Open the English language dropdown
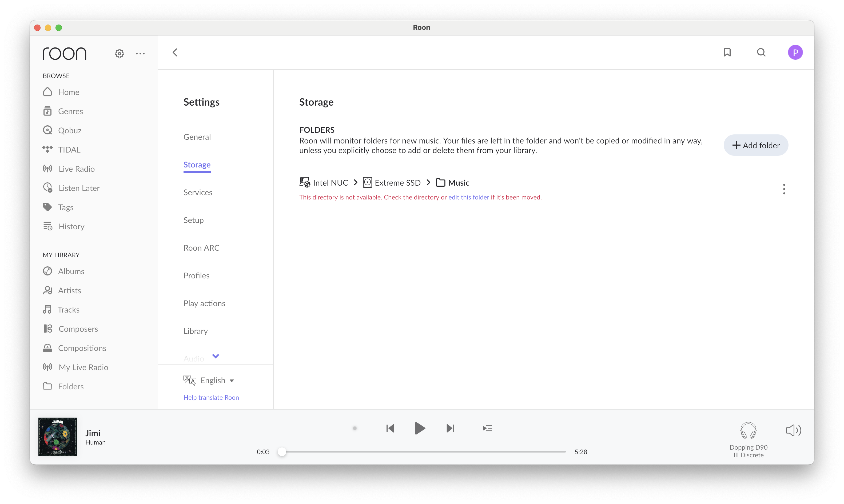The height and width of the screenshot is (504, 844). click(x=209, y=380)
